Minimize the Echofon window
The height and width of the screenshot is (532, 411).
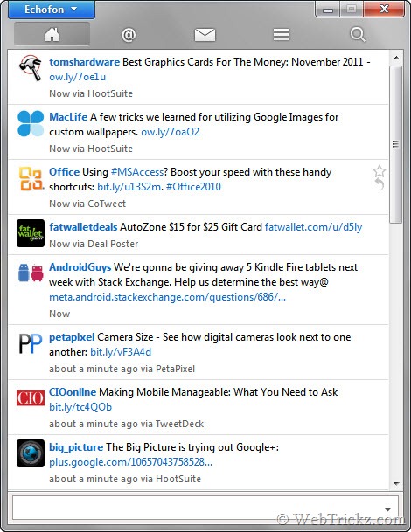(327, 9)
